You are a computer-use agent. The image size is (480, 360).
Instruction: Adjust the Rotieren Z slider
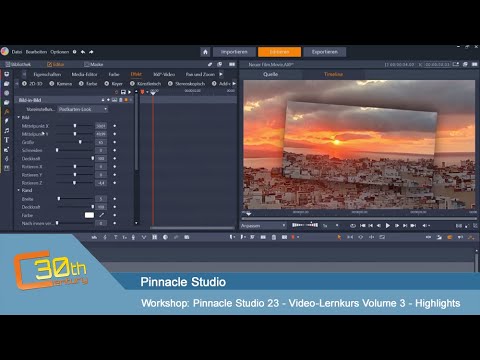tap(75, 183)
